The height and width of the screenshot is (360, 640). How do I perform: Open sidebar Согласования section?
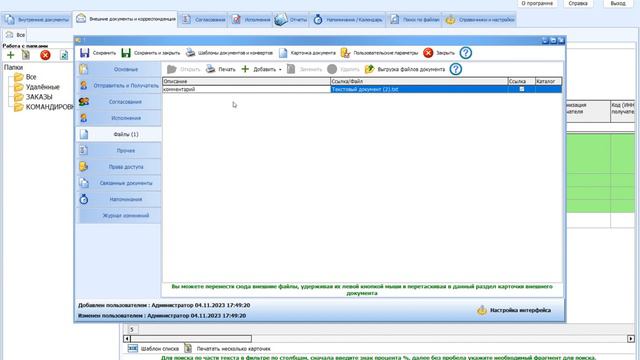118,102
